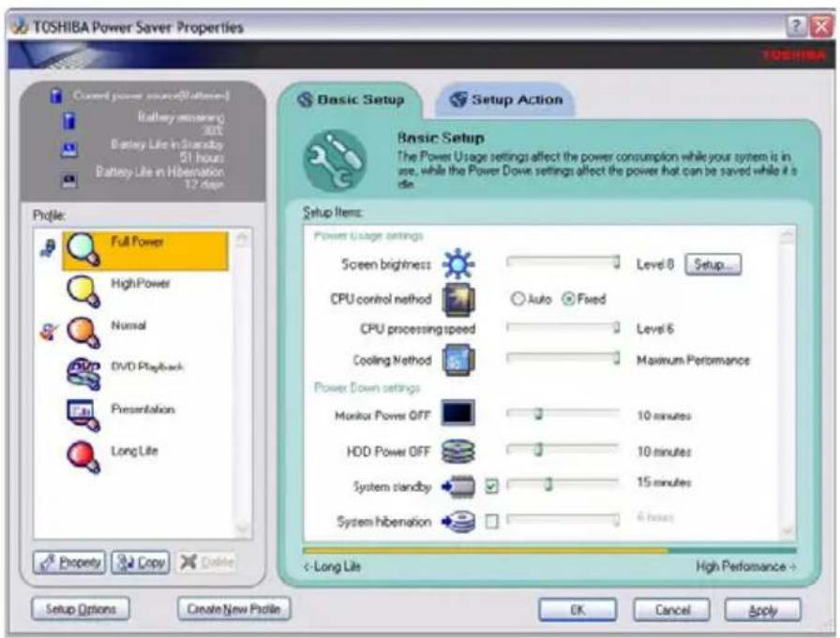Click the System standby memory icon
The height and width of the screenshot is (638, 840).
click(458, 486)
